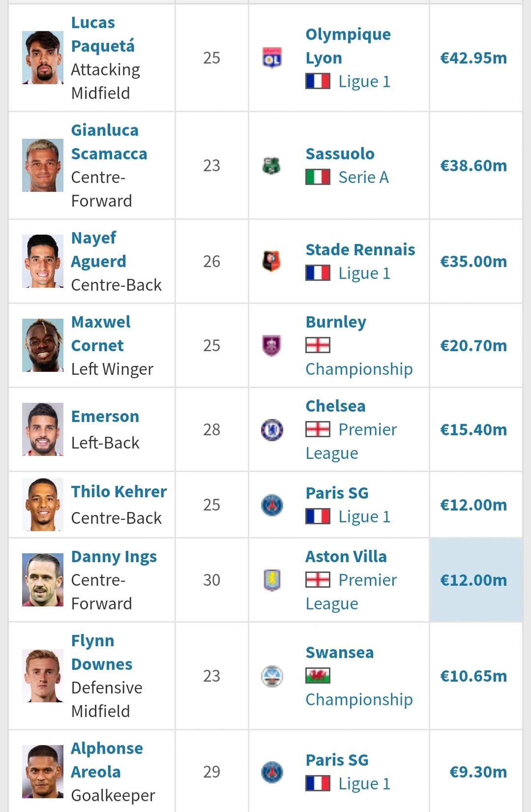Click the Sassuolo club crest

[x=271, y=166]
